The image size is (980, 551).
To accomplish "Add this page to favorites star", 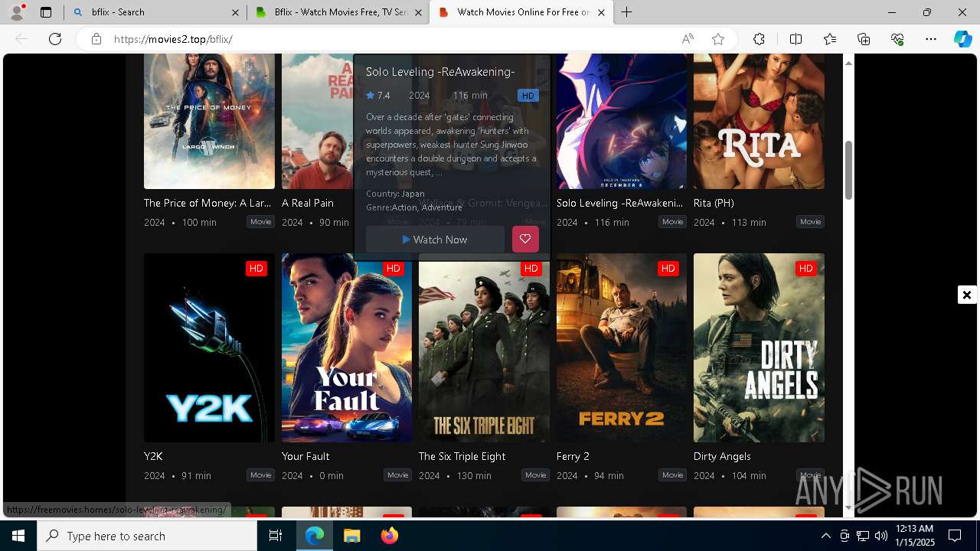I will coord(718,39).
